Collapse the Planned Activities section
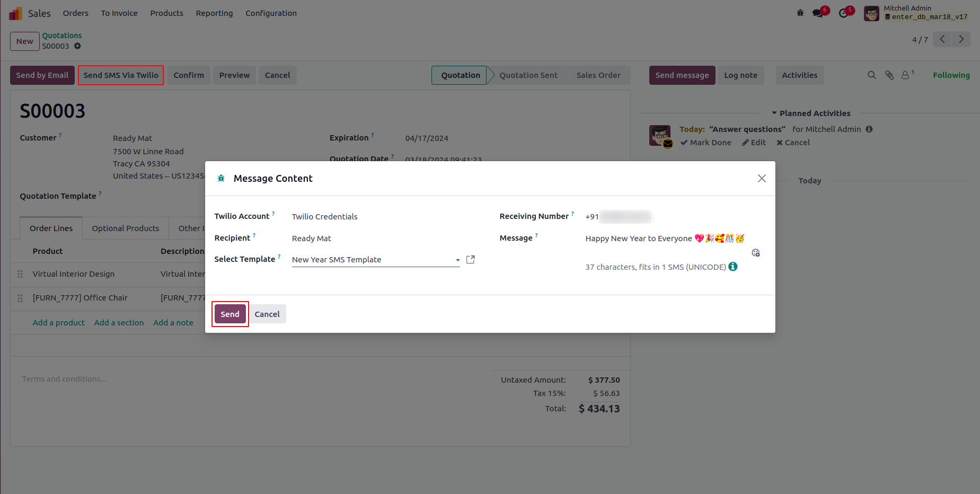 (x=811, y=113)
